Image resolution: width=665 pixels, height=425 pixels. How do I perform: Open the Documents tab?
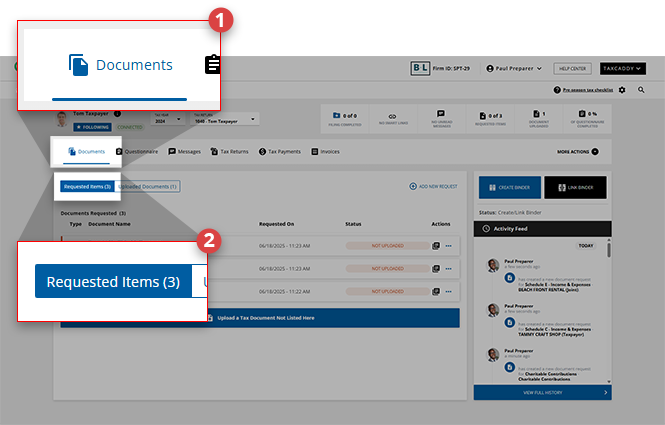tap(87, 151)
